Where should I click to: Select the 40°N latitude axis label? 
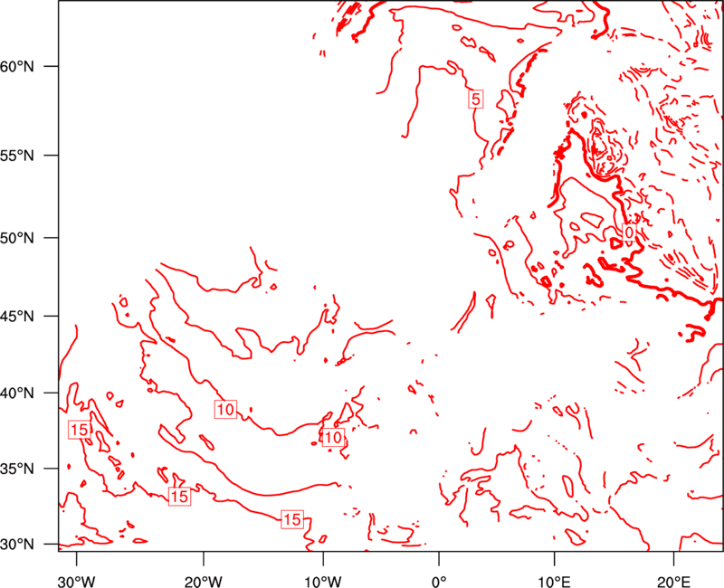(x=17, y=393)
